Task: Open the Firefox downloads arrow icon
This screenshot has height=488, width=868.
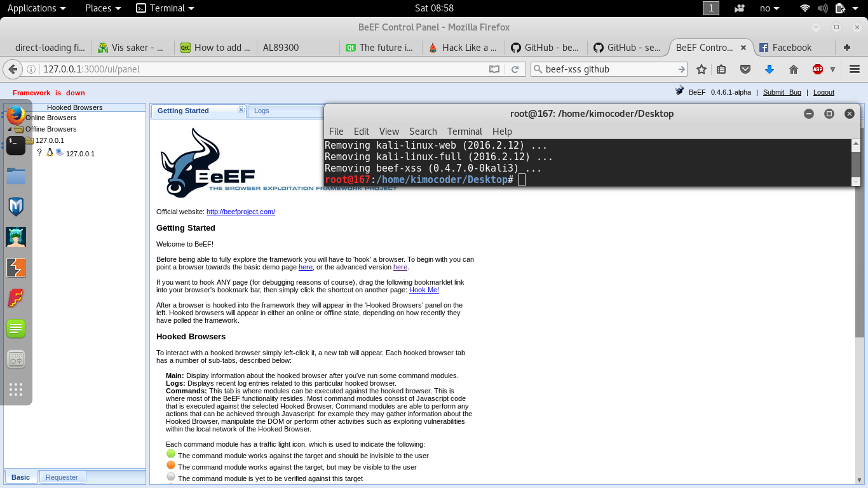Action: click(769, 69)
